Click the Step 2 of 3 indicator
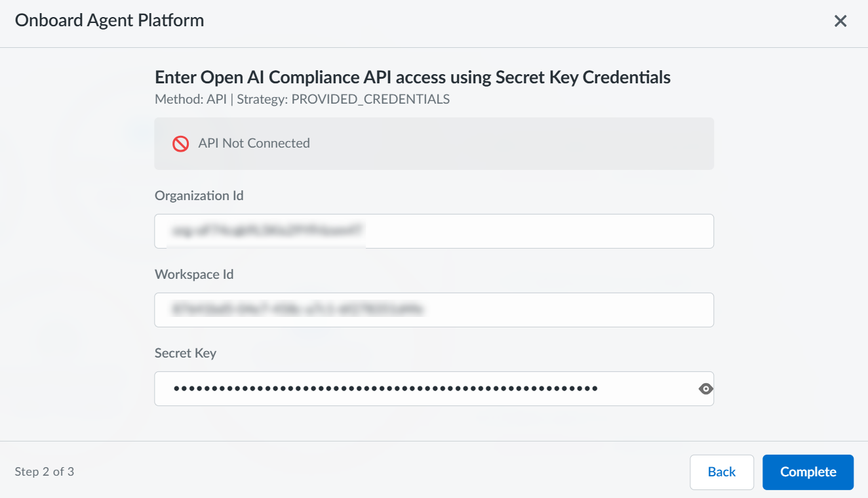 coord(44,472)
